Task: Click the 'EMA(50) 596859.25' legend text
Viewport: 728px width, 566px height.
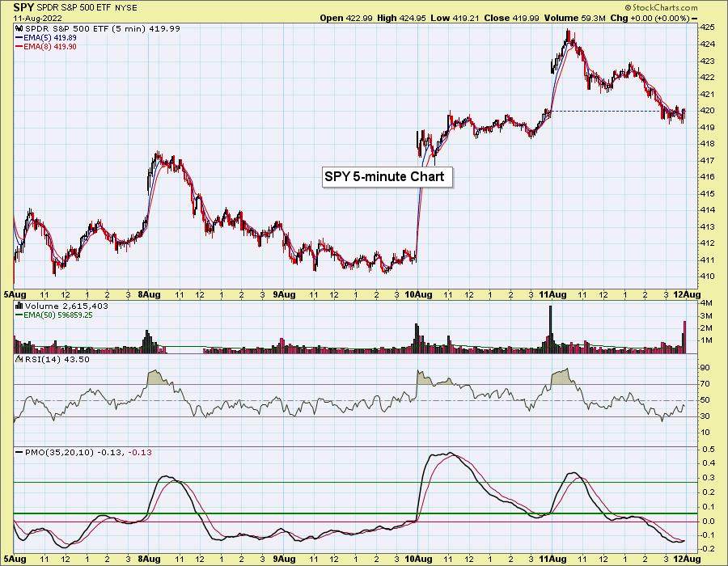Action: pyautogui.click(x=58, y=315)
